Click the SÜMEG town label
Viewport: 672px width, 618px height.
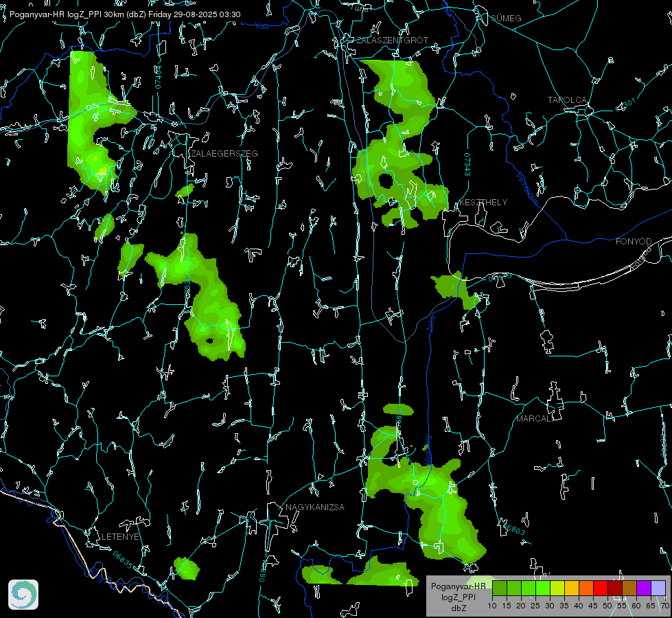coord(506,18)
